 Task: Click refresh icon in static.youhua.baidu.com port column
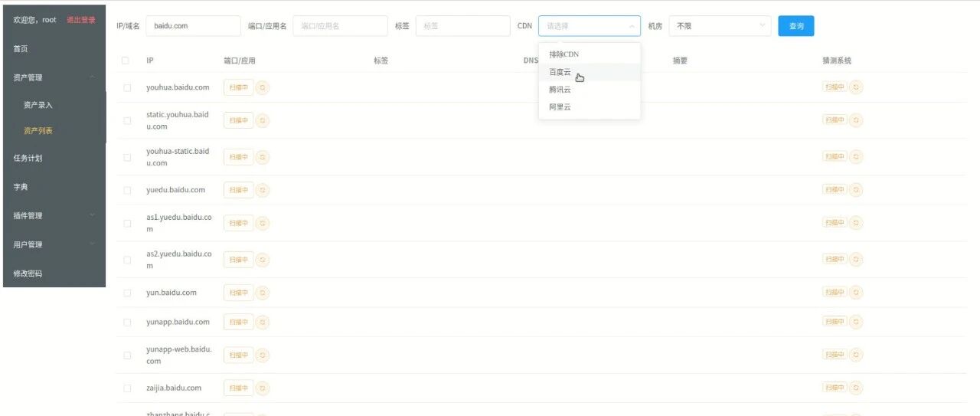(x=263, y=120)
